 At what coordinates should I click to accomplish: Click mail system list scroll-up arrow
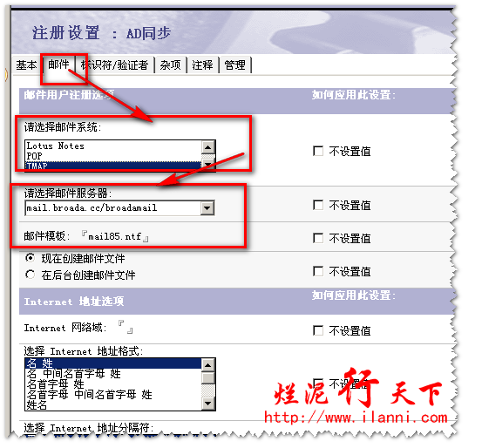coord(208,147)
